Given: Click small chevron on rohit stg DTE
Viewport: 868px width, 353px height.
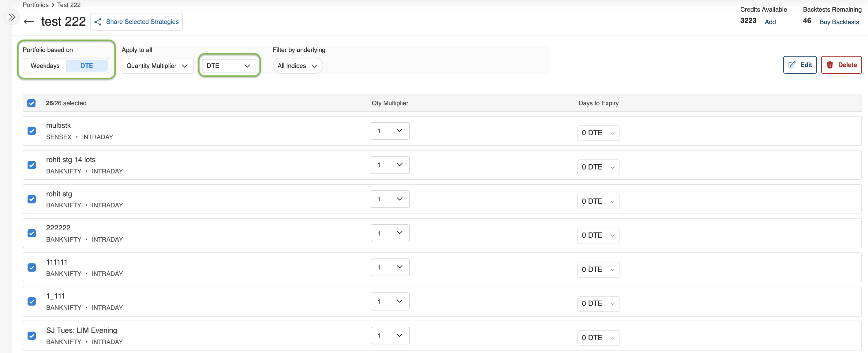Looking at the screenshot, I should point(612,201).
